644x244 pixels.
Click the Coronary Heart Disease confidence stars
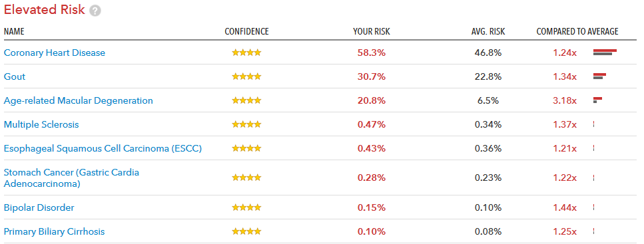coord(246,53)
